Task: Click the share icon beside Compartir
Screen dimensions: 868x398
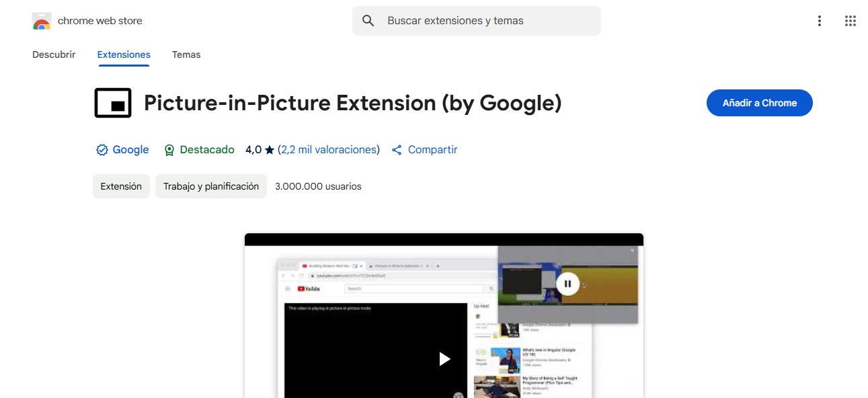Action: 397,150
